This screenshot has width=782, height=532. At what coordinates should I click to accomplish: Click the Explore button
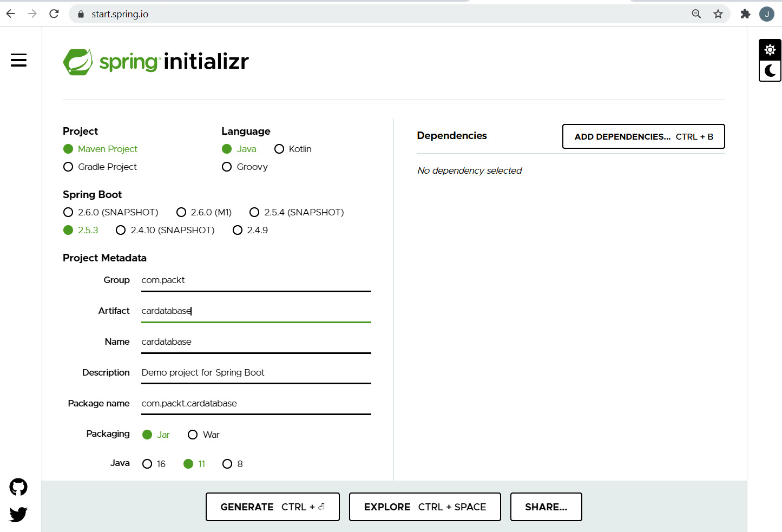click(425, 507)
